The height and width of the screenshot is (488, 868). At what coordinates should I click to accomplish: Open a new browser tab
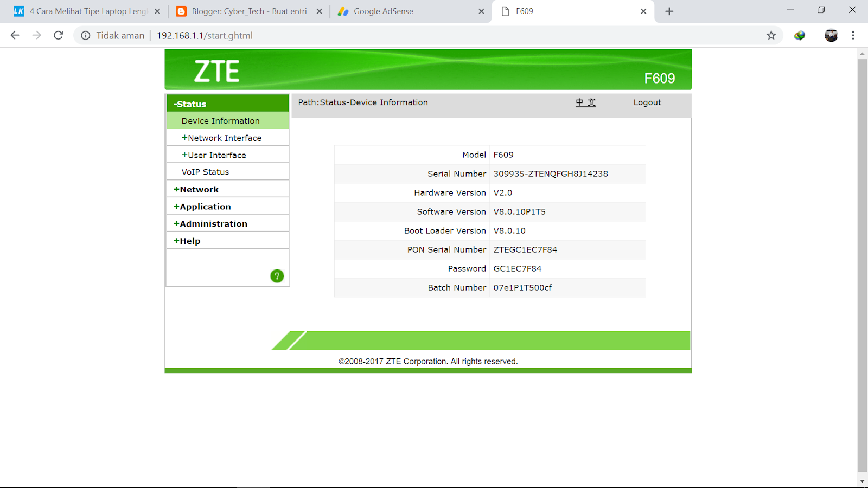[x=669, y=11]
